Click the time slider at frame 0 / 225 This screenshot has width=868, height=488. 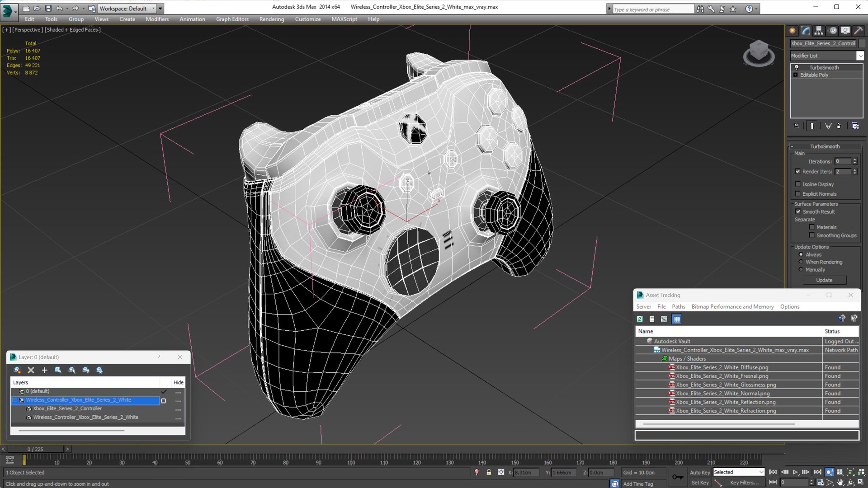click(x=35, y=449)
